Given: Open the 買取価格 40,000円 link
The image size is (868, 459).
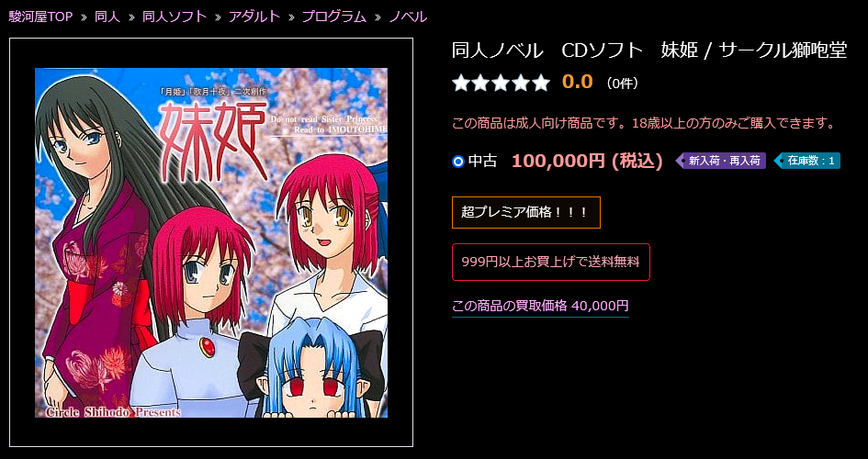Looking at the screenshot, I should (540, 306).
